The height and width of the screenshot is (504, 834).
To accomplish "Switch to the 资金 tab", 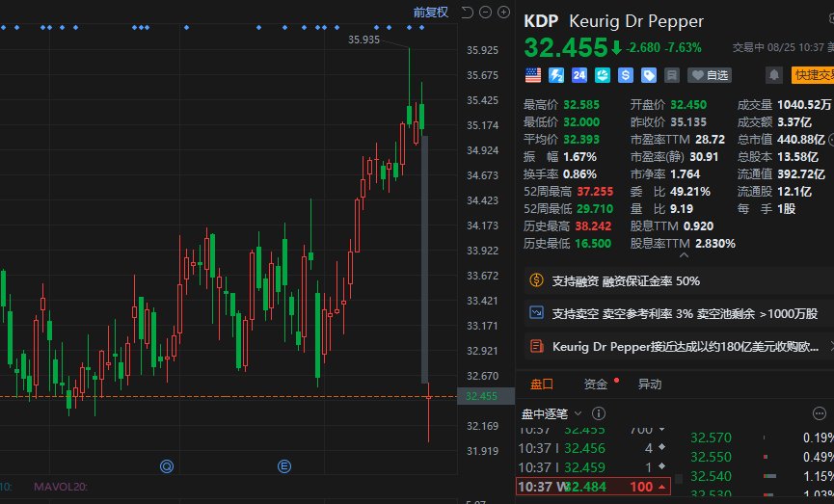I will pyautogui.click(x=595, y=384).
